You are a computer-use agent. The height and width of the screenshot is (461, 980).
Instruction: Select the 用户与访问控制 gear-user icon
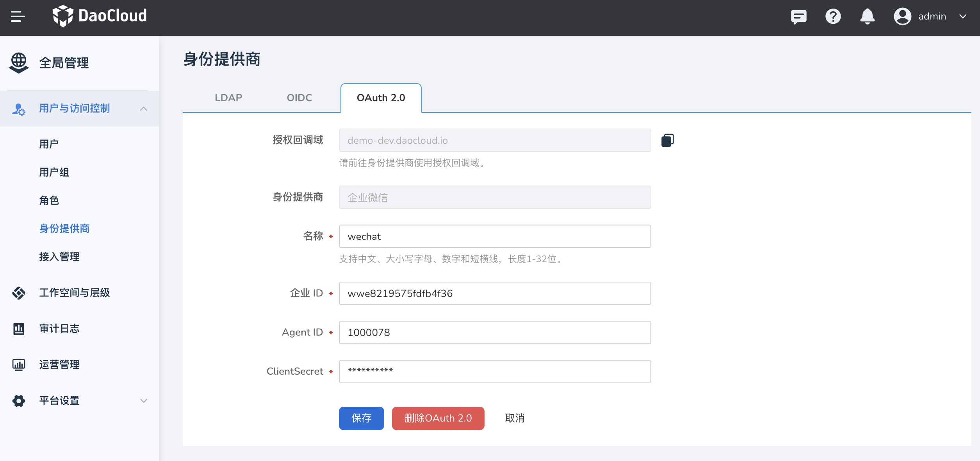click(19, 109)
